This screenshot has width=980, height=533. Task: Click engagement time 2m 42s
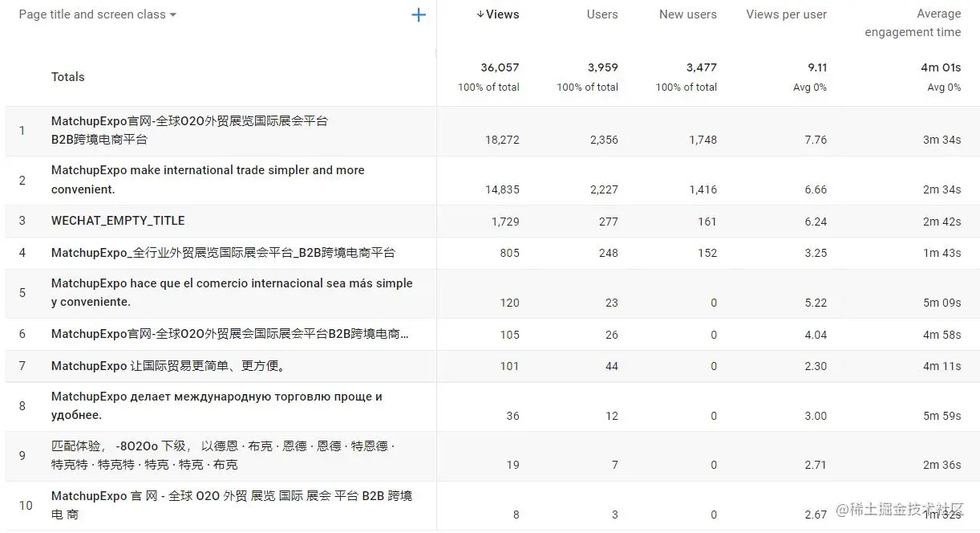point(942,222)
